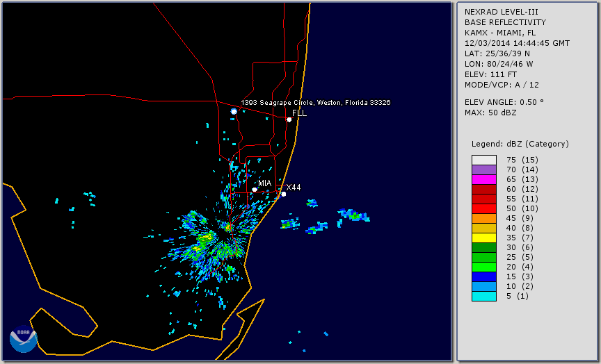Click the 'KAMX - MIAMI, FL' station text

[500, 33]
